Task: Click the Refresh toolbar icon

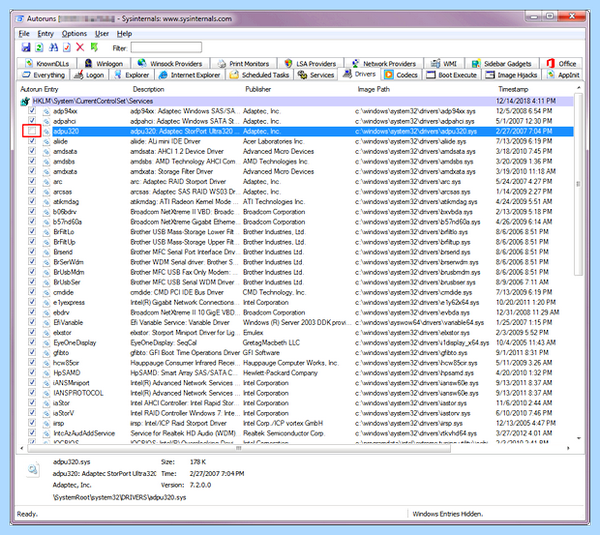Action: (39, 47)
